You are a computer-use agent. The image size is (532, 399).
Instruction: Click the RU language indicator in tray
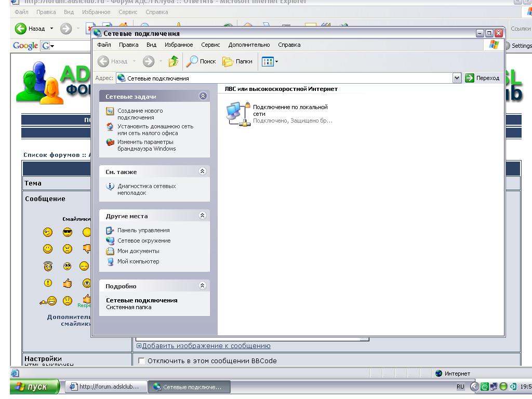[460, 387]
